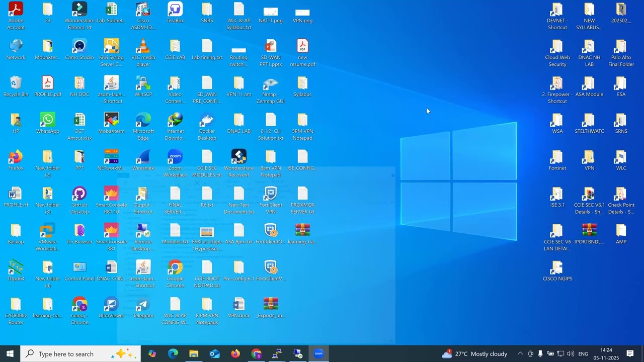Open the notification center icon
Screen dimensions: 644x362
tap(630, 354)
